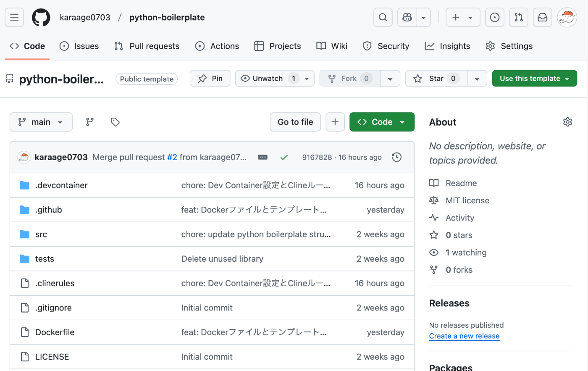Click Go to file button

[295, 122]
